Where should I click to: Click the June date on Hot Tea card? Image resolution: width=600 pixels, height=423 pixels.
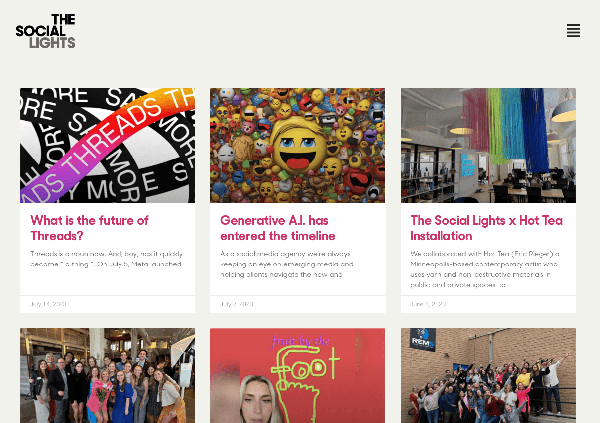(x=428, y=304)
